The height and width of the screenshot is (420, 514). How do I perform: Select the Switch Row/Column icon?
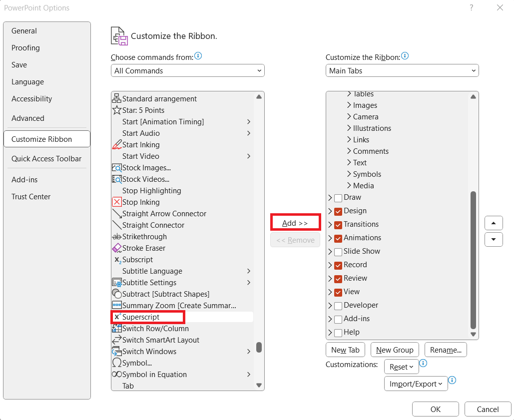117,328
